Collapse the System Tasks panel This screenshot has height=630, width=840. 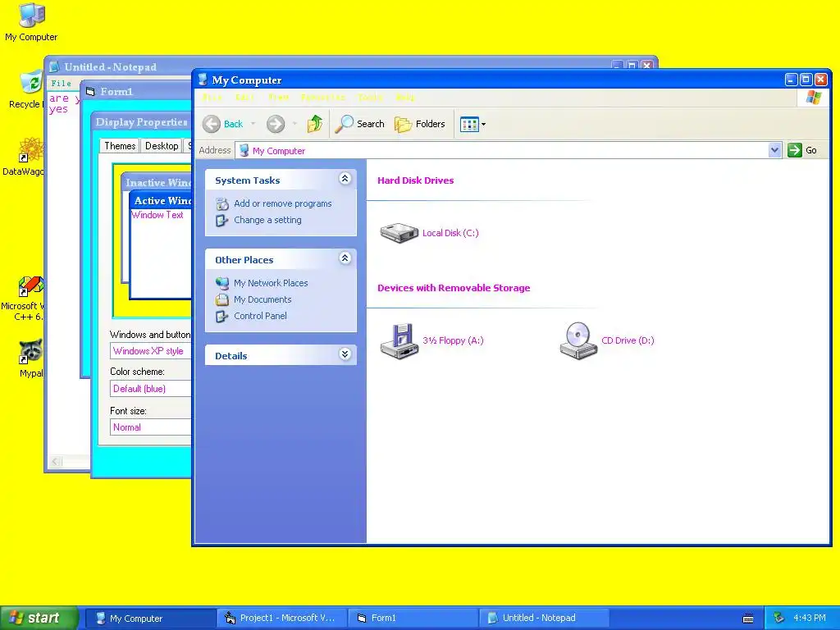pos(345,178)
